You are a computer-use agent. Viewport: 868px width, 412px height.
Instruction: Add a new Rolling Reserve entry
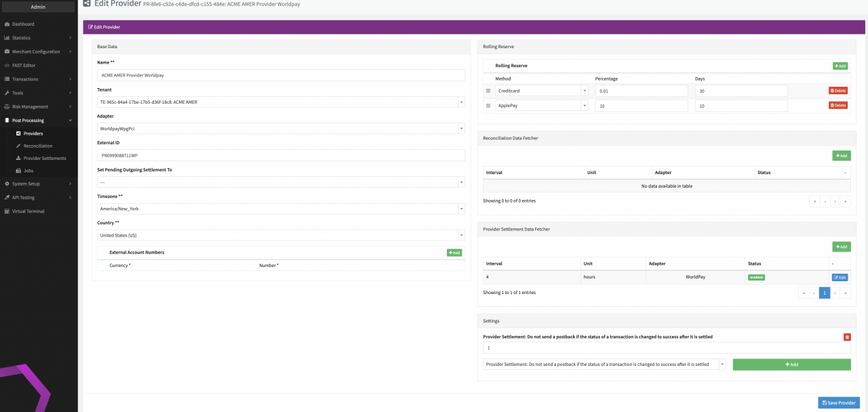840,66
